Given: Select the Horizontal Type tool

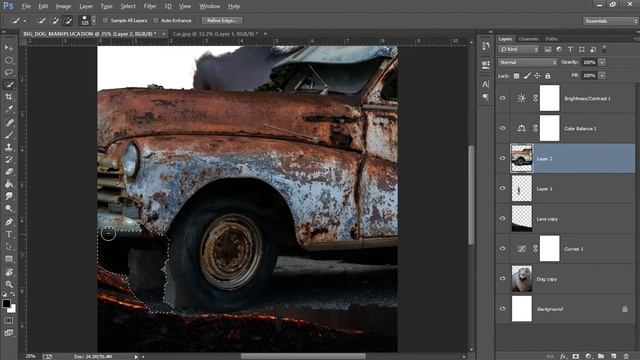Looking at the screenshot, I should coord(9,234).
